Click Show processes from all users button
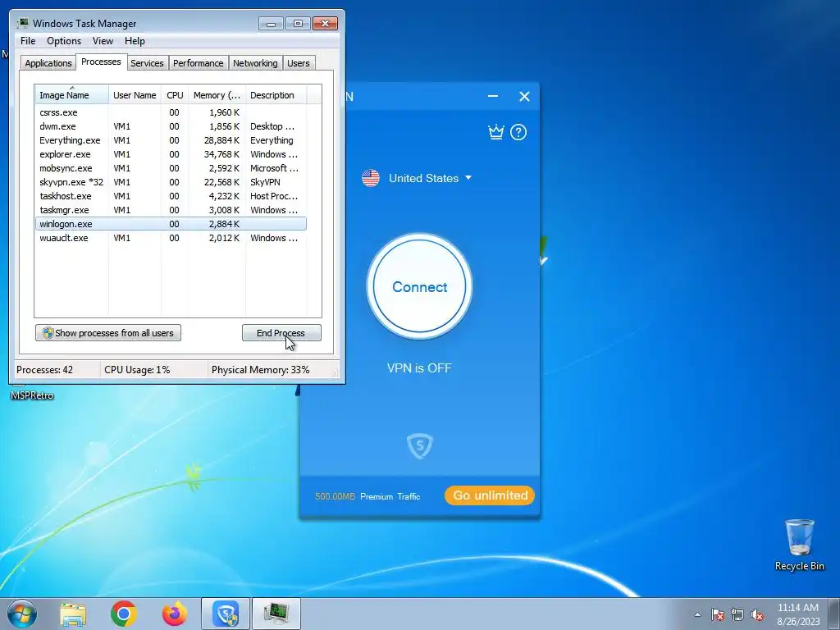This screenshot has height=630, width=840. point(108,333)
